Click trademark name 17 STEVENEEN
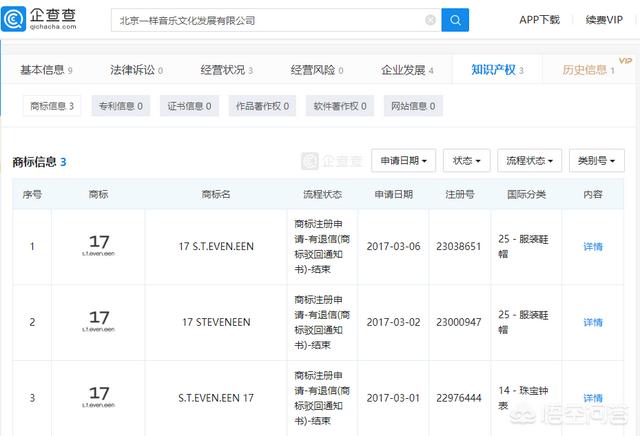640x436 pixels. [216, 322]
